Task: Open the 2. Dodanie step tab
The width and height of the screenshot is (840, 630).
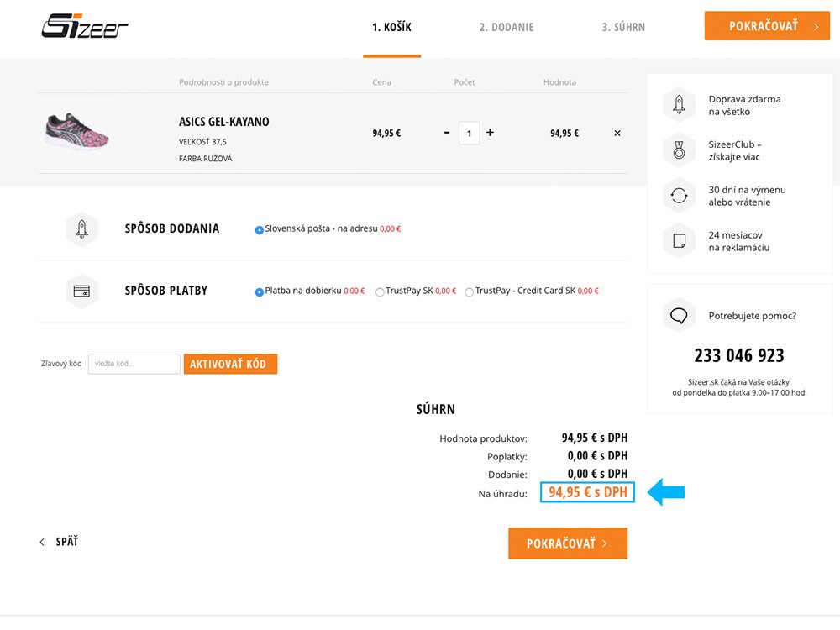Action: pyautogui.click(x=507, y=27)
